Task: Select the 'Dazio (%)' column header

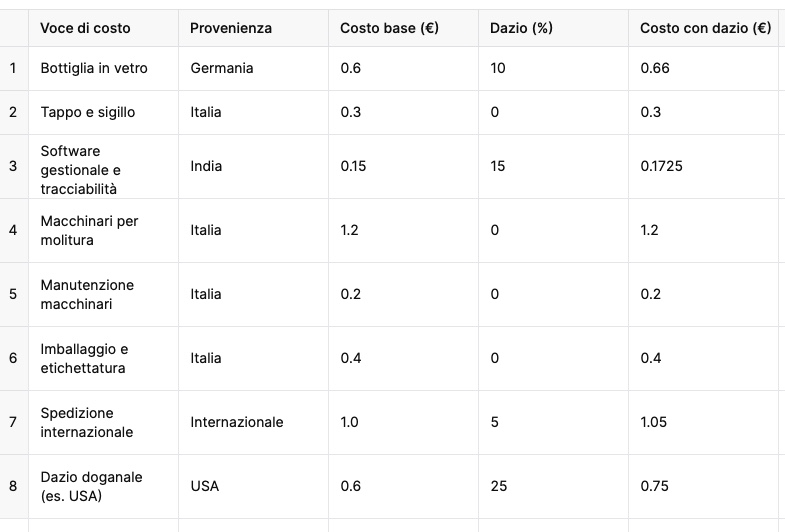Action: [x=521, y=28]
